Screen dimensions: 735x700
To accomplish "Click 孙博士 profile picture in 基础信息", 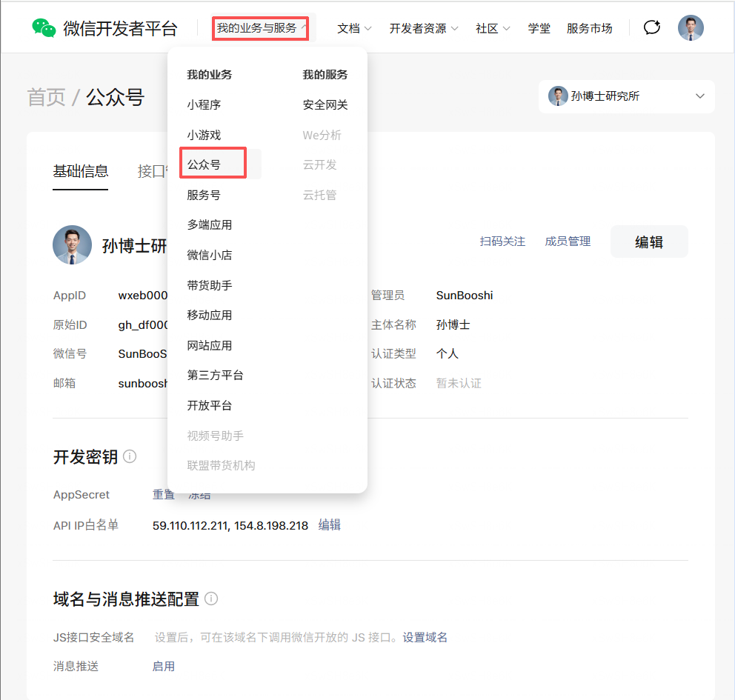I will pyautogui.click(x=72, y=245).
